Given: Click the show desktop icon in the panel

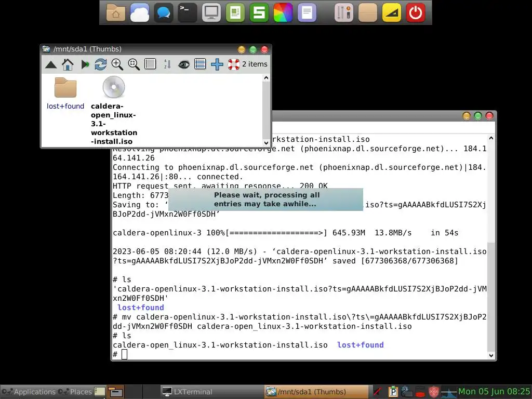Looking at the screenshot, I should click(100, 392).
